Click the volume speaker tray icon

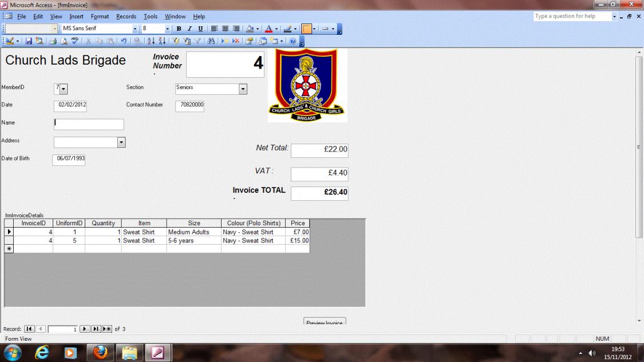[592, 353]
